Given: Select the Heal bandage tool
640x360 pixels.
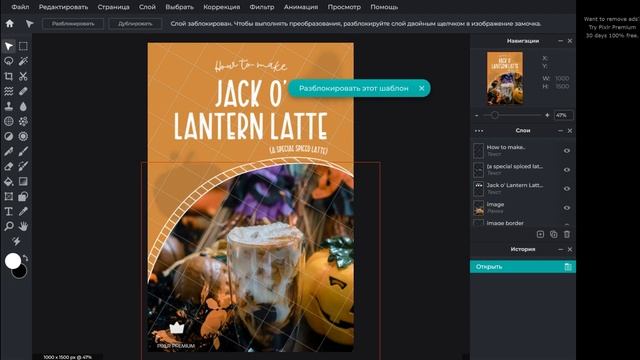Looking at the screenshot, I should pyautogui.click(x=23, y=91).
